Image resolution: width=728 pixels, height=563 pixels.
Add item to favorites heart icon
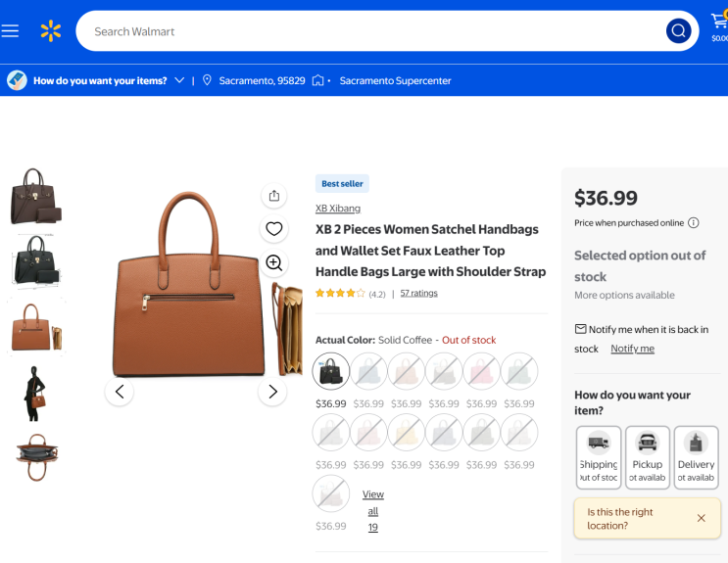[x=274, y=229]
